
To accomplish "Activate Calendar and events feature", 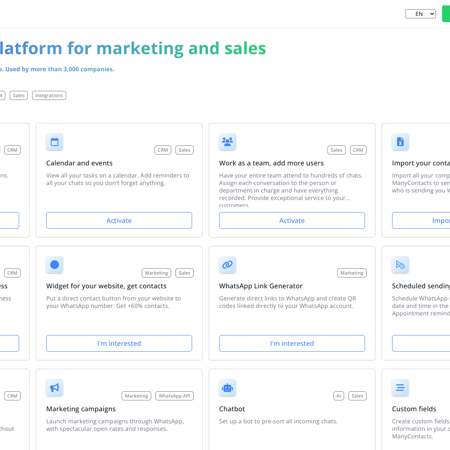I will point(119,220).
